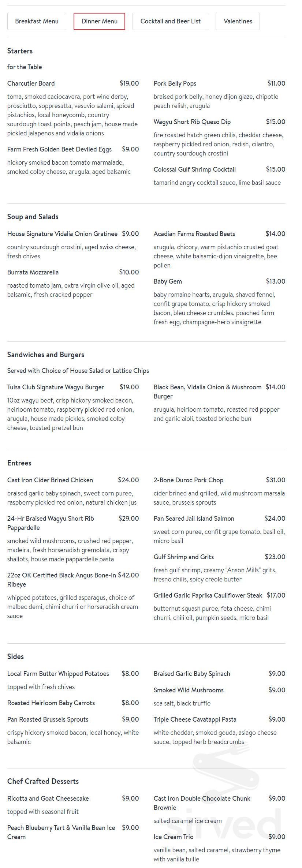
Task: Click the Entrees section heading
Action: click(x=19, y=463)
